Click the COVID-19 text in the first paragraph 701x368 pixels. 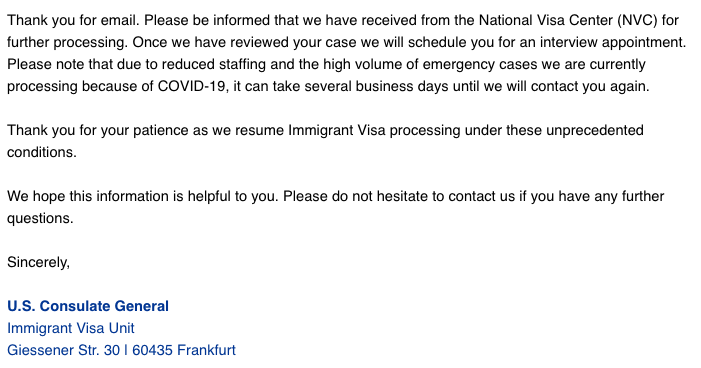coord(193,86)
